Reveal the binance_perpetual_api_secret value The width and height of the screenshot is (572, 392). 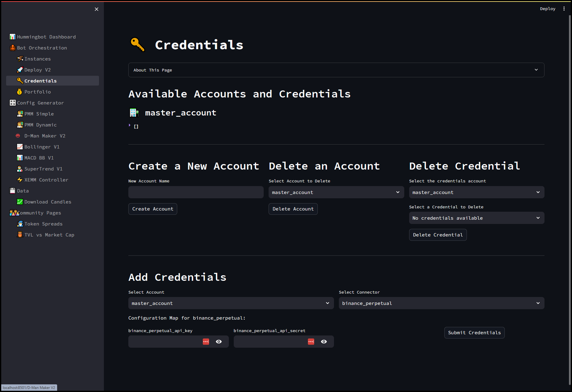[324, 342]
